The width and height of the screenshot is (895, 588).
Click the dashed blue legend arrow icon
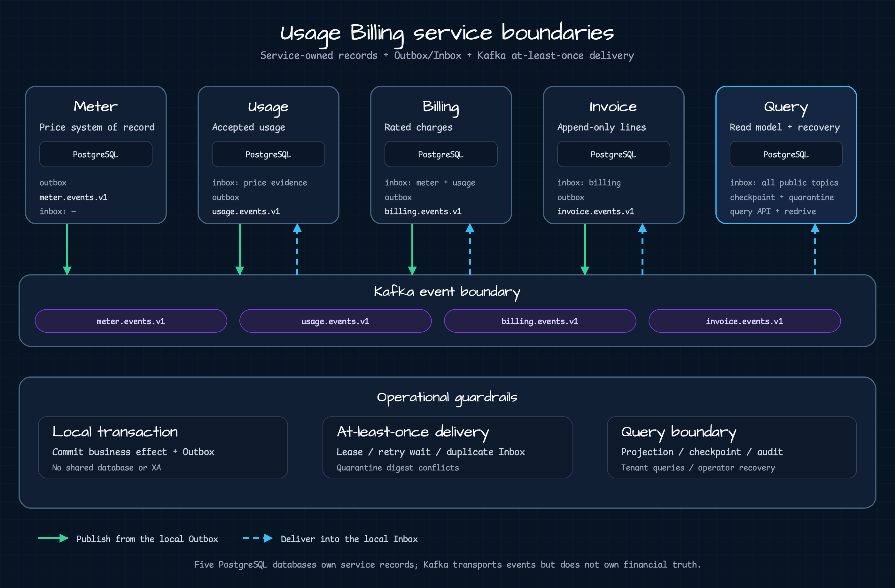(x=258, y=538)
